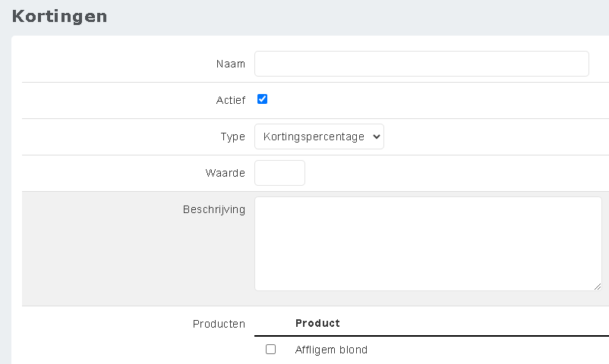Click the Waarde input box

pos(279,173)
